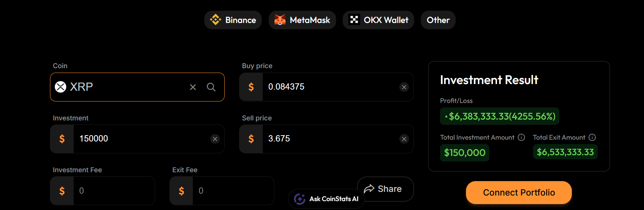Clear the Buy price field
This screenshot has height=210, width=644.
404,87
